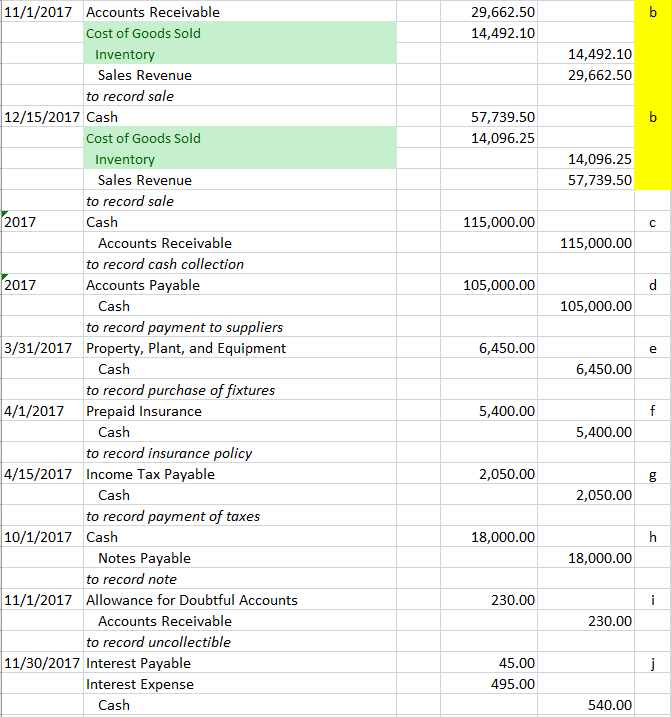671x717 pixels.
Task: Click the yellow b cell beside 12/15/2017 entry
Action: [x=653, y=117]
